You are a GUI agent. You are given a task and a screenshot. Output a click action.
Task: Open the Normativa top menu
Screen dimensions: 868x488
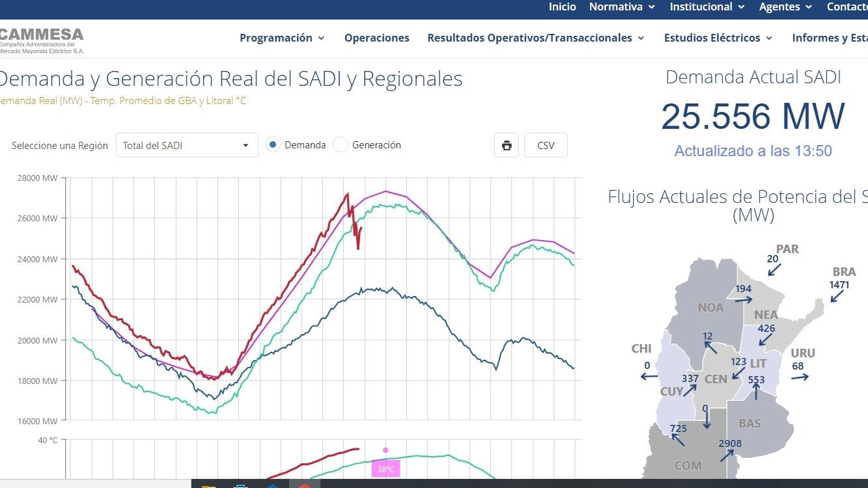[623, 7]
